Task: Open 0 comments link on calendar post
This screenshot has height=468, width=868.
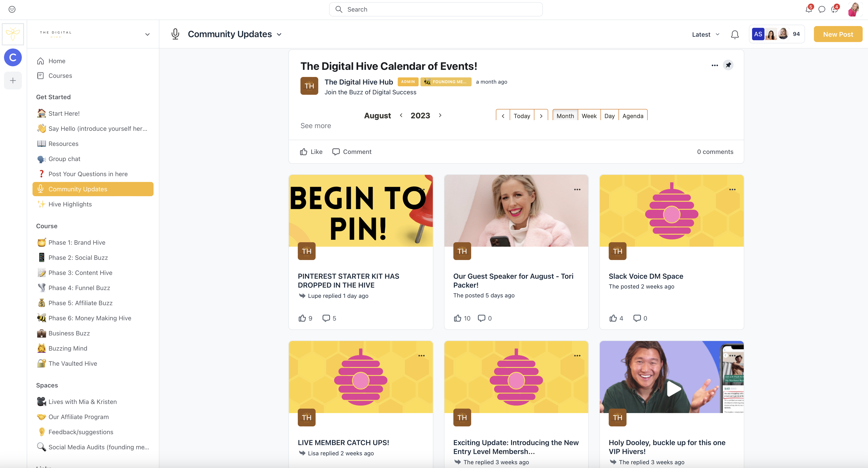Action: pos(715,152)
